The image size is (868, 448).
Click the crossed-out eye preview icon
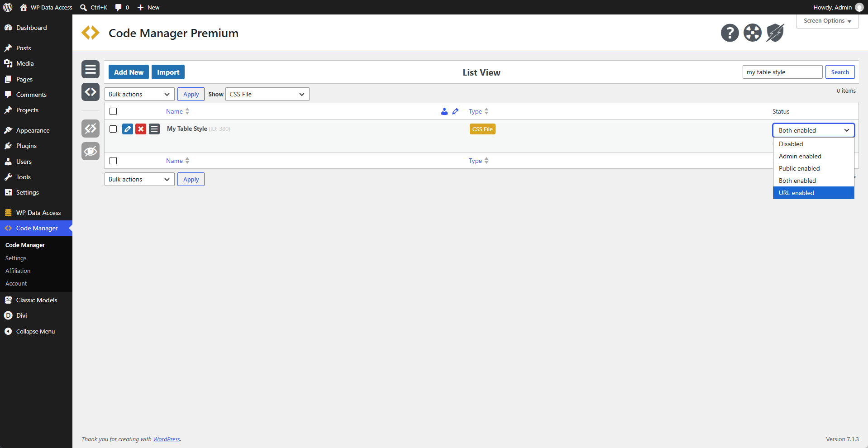point(91,151)
